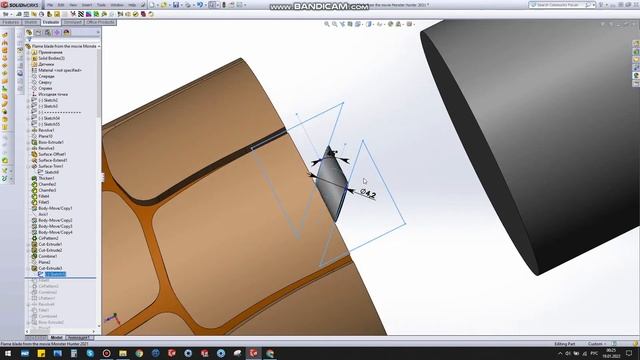Viewport: 640px width, 360px height.
Task: Select Surface-Offset1 feature
Action: pos(52,154)
